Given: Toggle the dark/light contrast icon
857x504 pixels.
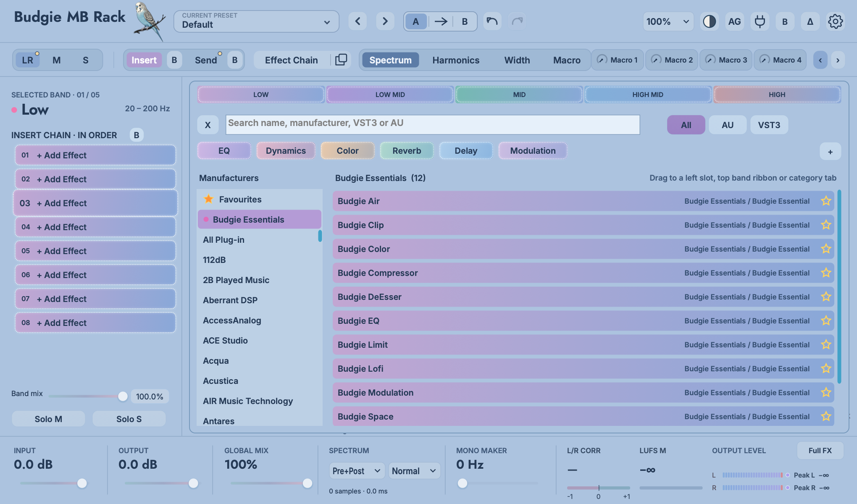Looking at the screenshot, I should 709,21.
